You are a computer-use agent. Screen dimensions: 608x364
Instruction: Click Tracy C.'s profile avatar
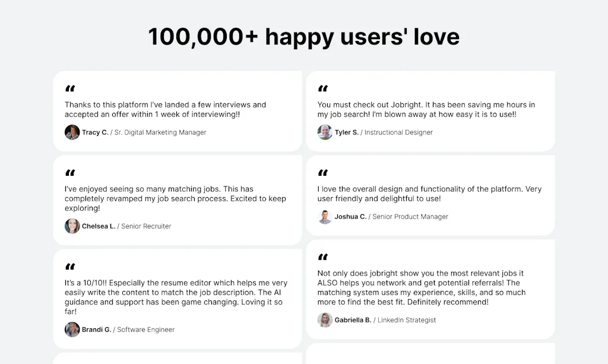(72, 132)
